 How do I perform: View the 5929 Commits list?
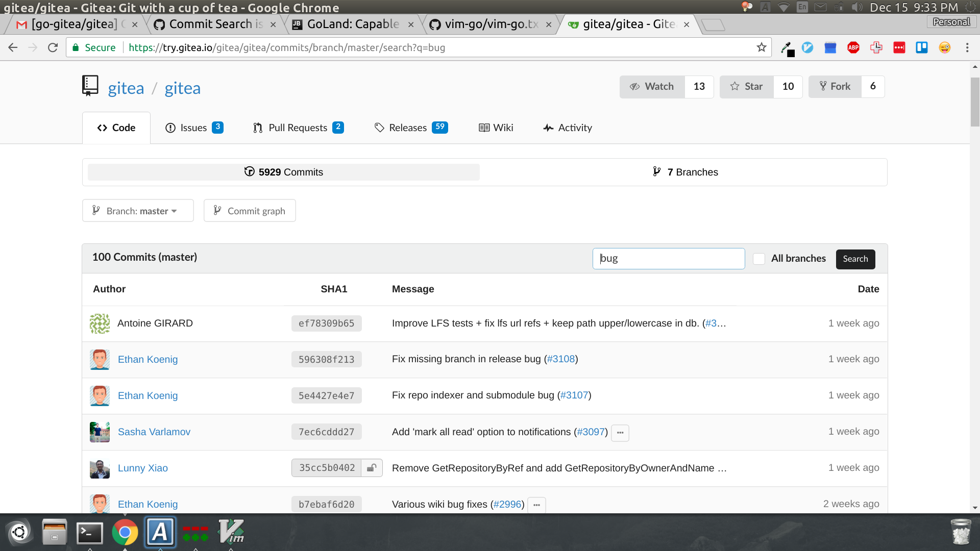pos(284,172)
